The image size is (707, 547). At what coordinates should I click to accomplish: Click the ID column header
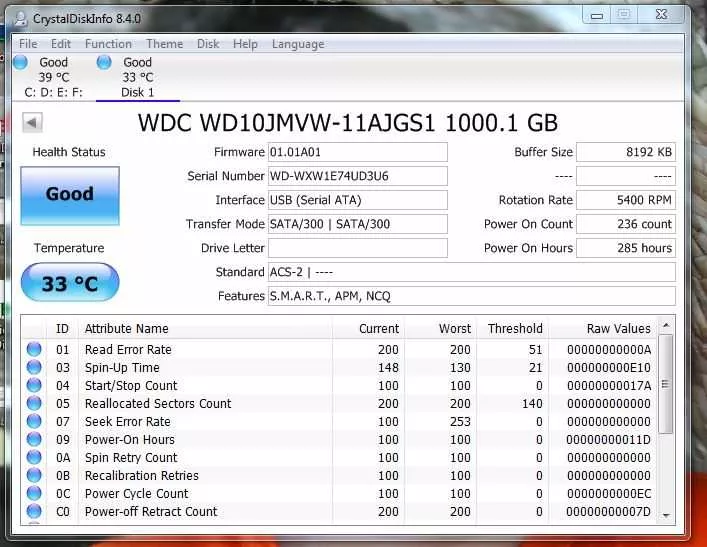[x=62, y=328]
